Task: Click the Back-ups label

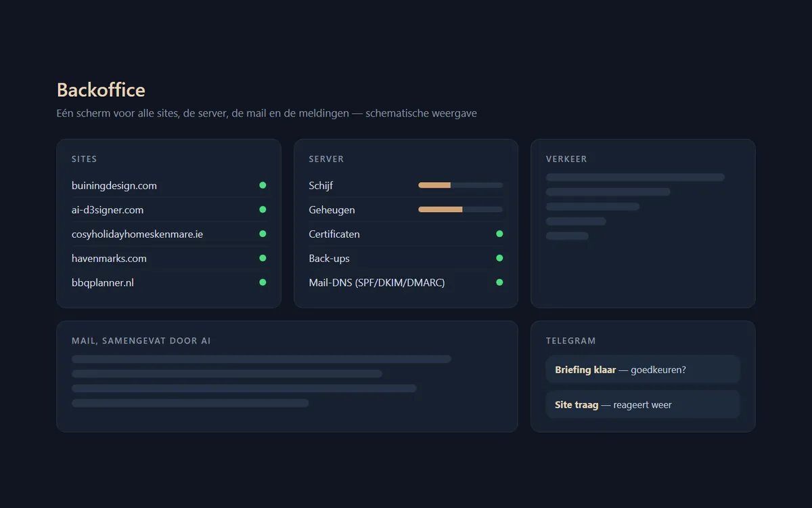Action: click(329, 259)
